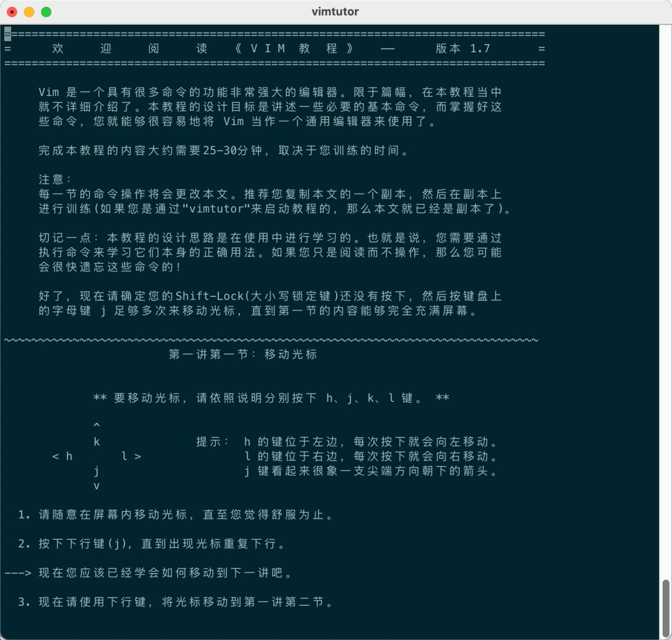Click the line '** 要移动光标，请依照说明分别按下'
Viewport: 672px width, 640px height.
pos(271,398)
